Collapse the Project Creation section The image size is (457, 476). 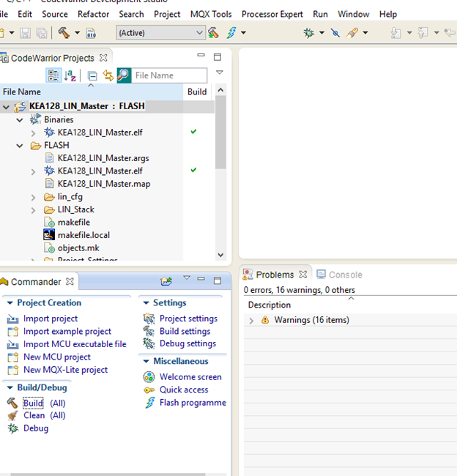coord(10,303)
